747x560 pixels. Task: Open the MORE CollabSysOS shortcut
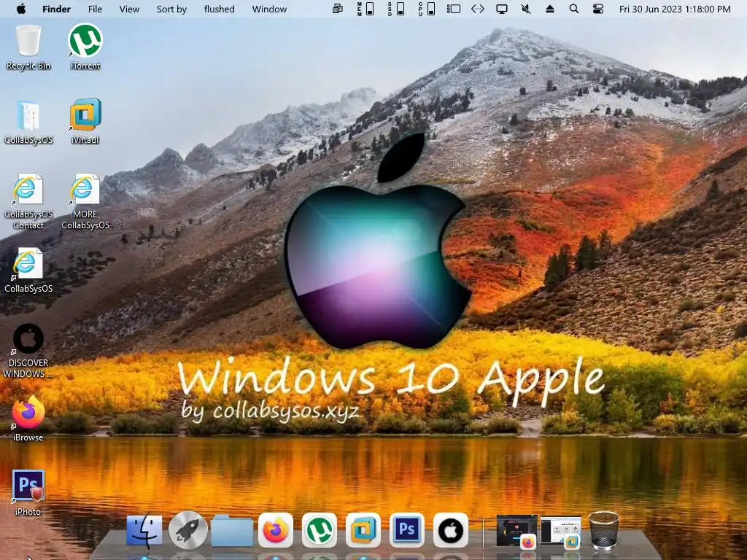pos(85,201)
